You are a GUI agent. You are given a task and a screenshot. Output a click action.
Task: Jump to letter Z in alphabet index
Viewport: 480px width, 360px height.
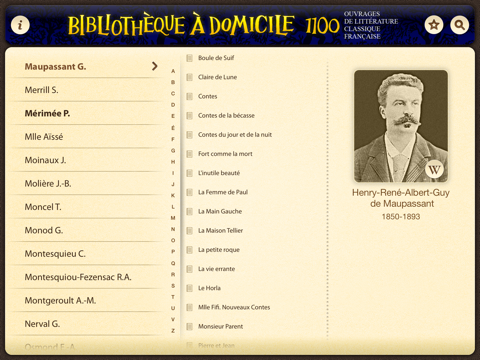[x=173, y=331]
